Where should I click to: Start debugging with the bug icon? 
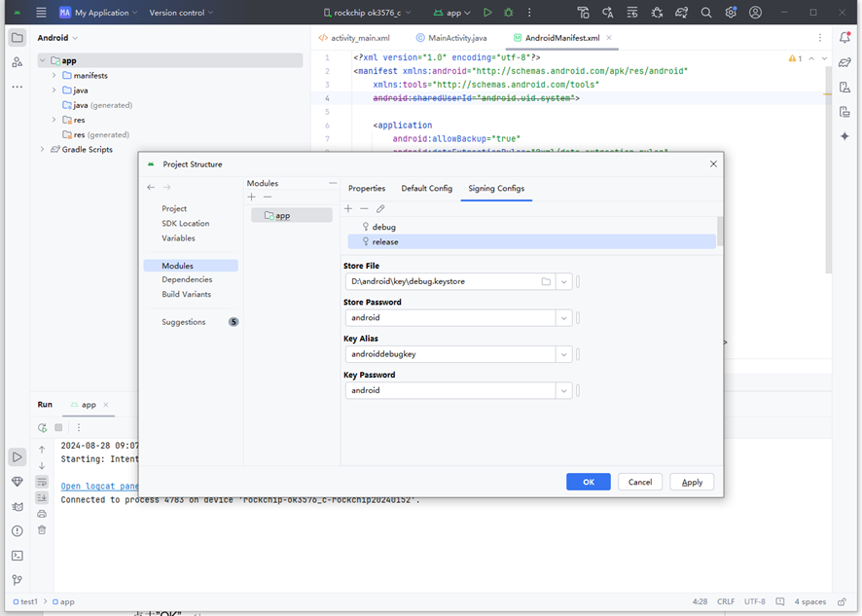(509, 12)
